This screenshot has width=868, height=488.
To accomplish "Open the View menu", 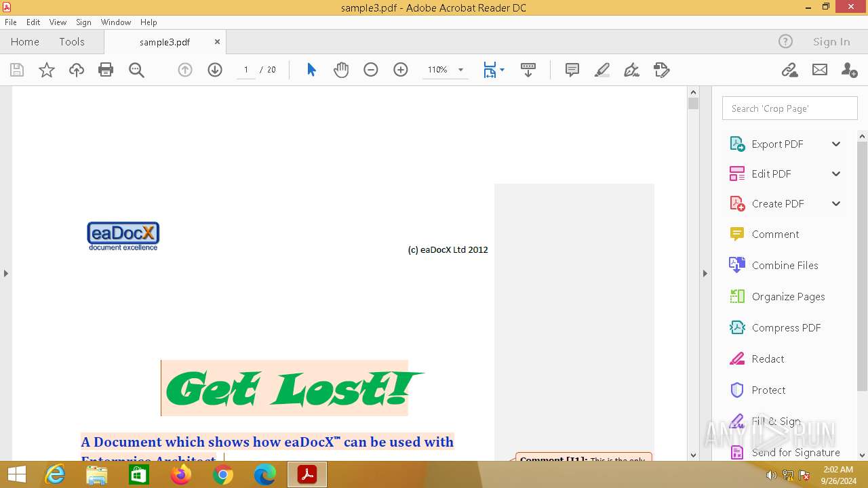I will 58,22.
